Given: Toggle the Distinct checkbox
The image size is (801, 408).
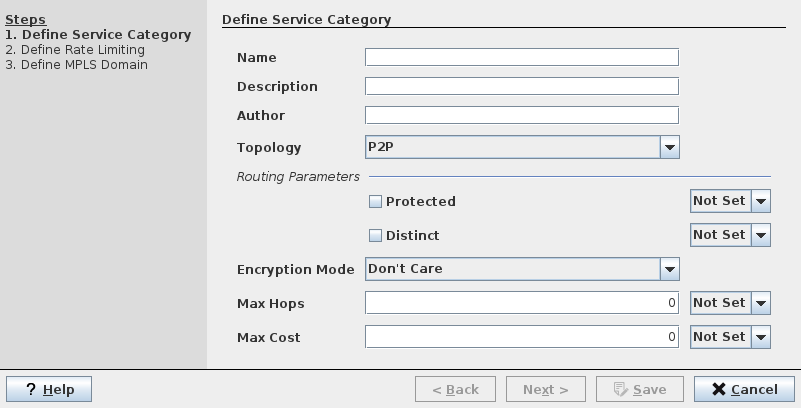Looking at the screenshot, I should (376, 236).
